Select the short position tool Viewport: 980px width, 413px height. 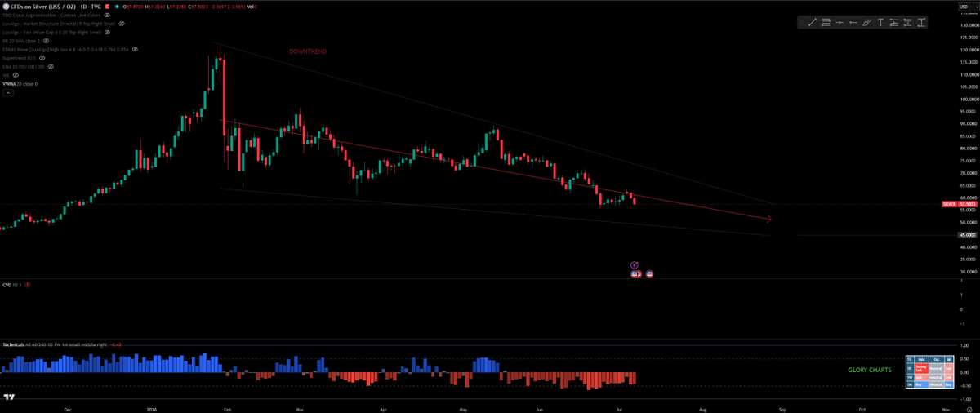[908, 22]
